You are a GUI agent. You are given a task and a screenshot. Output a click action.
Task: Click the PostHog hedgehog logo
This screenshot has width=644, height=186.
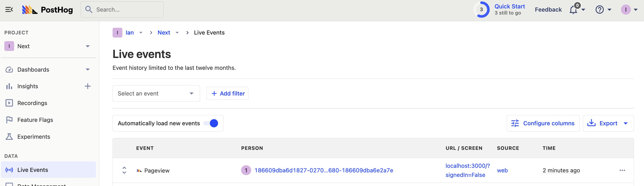29,10
